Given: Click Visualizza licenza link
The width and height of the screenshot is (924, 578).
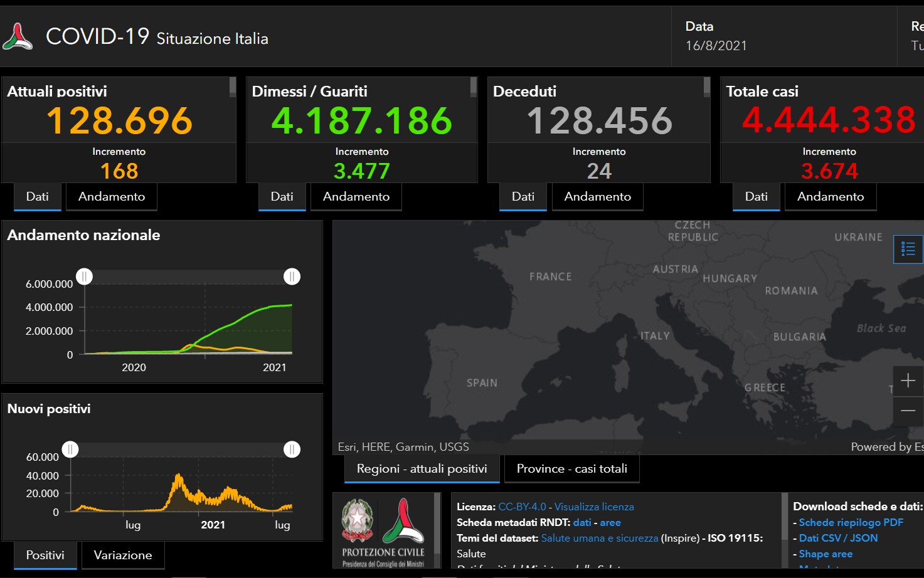Looking at the screenshot, I should [x=593, y=507].
